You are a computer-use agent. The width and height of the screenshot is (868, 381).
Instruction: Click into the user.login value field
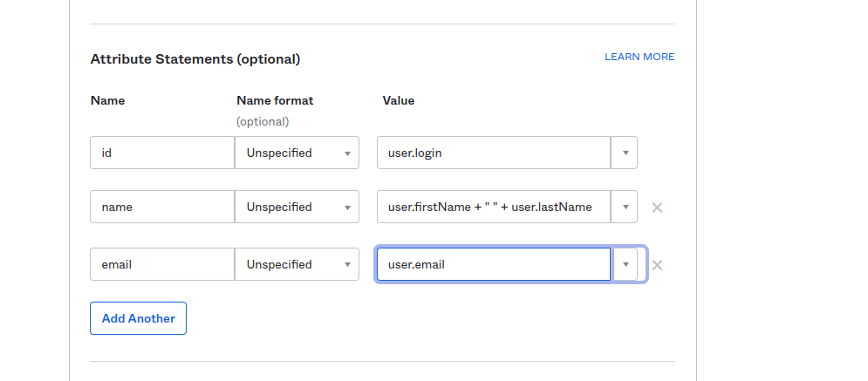pos(493,153)
